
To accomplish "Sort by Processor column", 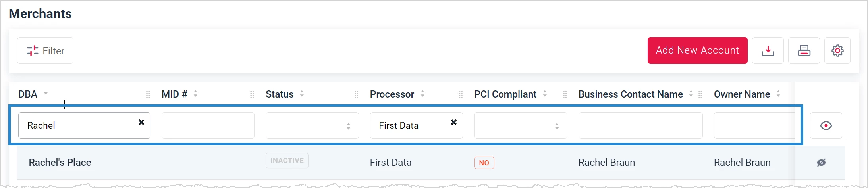I will [x=422, y=94].
